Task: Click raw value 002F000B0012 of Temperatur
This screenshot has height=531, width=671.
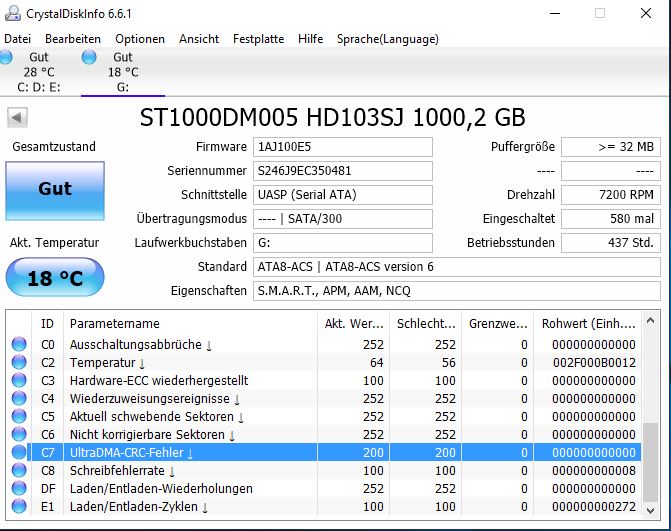Action: (x=594, y=362)
